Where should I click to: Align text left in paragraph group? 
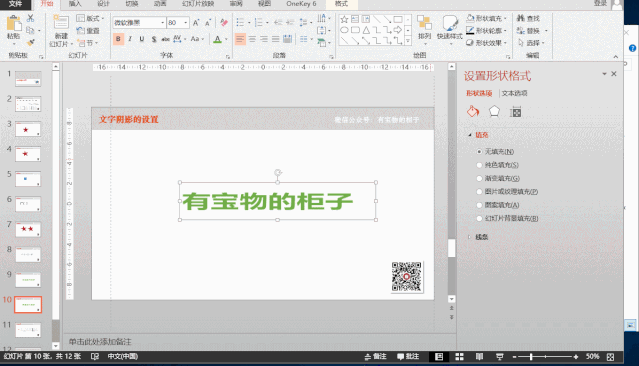pos(240,39)
